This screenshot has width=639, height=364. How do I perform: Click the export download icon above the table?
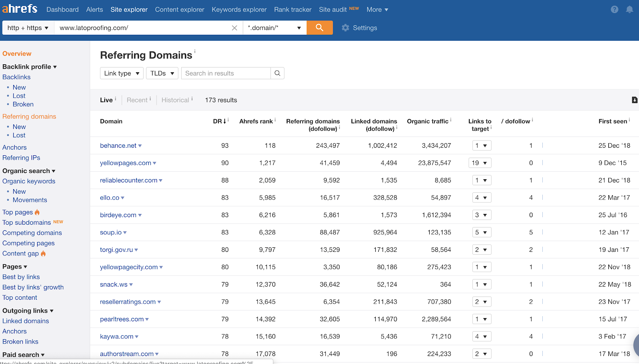634,100
